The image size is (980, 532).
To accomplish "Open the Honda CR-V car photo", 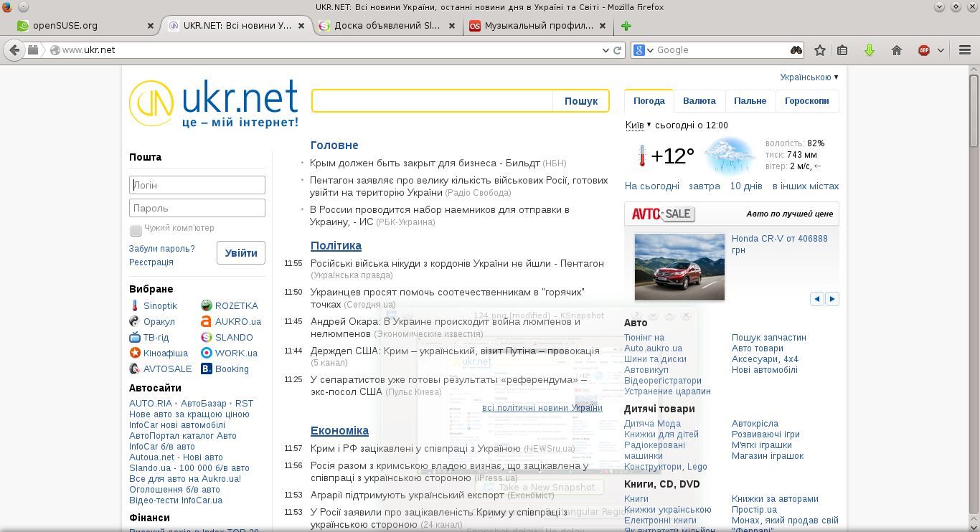I will pos(679,267).
